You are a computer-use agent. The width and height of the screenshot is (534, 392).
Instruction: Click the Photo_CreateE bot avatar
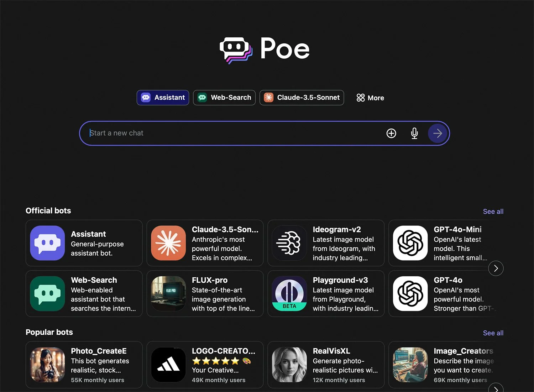(47, 365)
